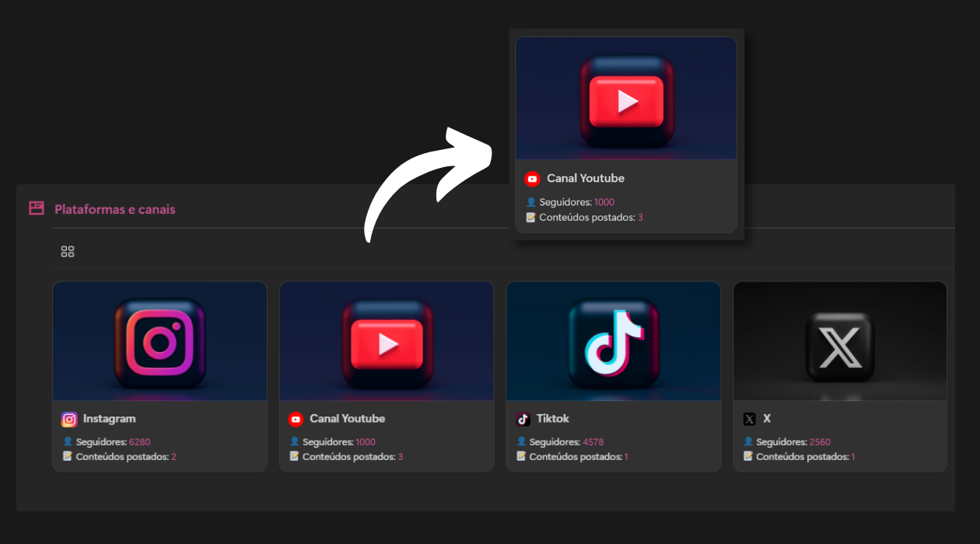The height and width of the screenshot is (544, 980).
Task: Open Canal Youtube title in gallery row
Action: tap(348, 419)
